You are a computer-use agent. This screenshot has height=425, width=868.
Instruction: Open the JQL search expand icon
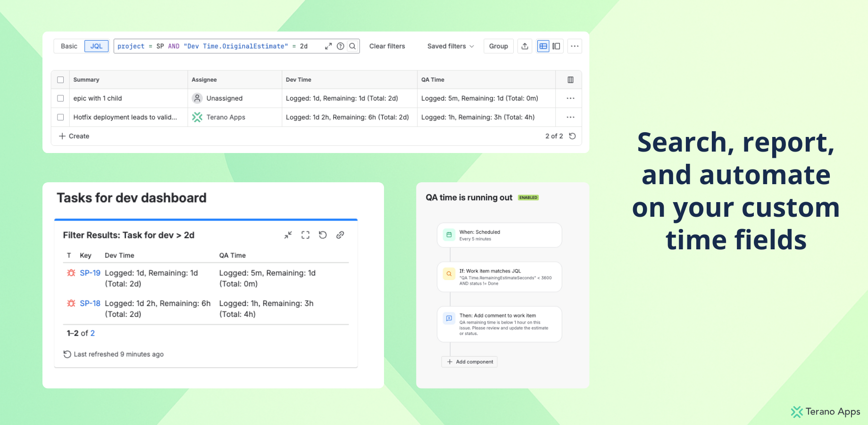click(329, 46)
